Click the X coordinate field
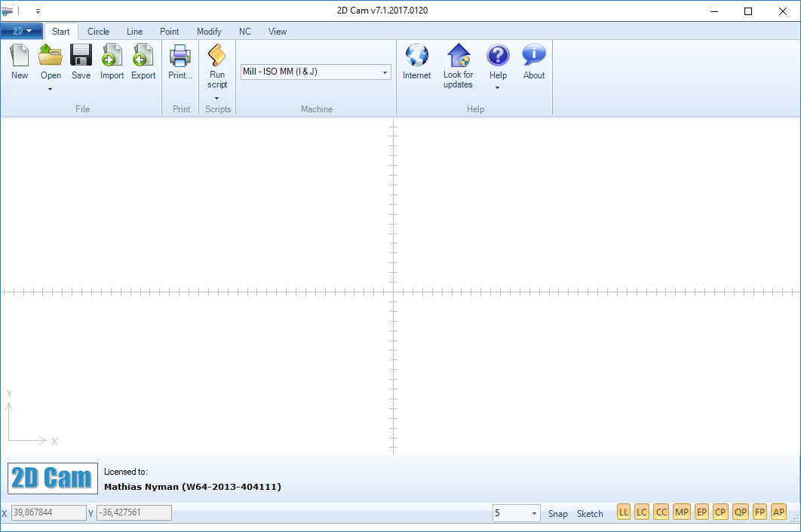The height and width of the screenshot is (532, 801). (x=48, y=512)
